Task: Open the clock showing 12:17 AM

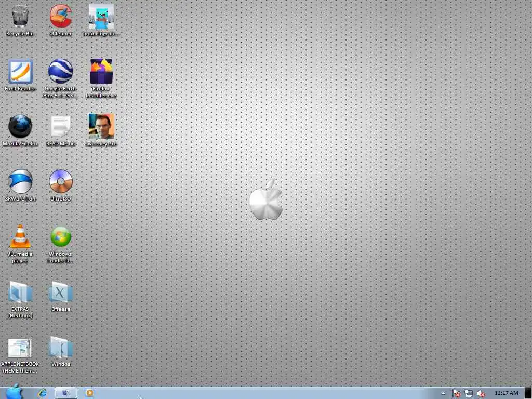Action: 506,393
